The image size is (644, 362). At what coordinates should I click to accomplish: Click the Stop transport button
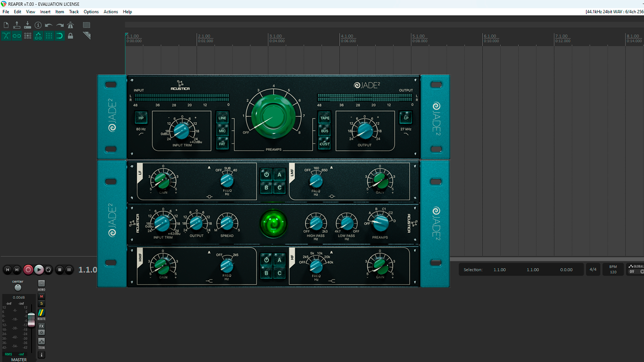tap(59, 270)
